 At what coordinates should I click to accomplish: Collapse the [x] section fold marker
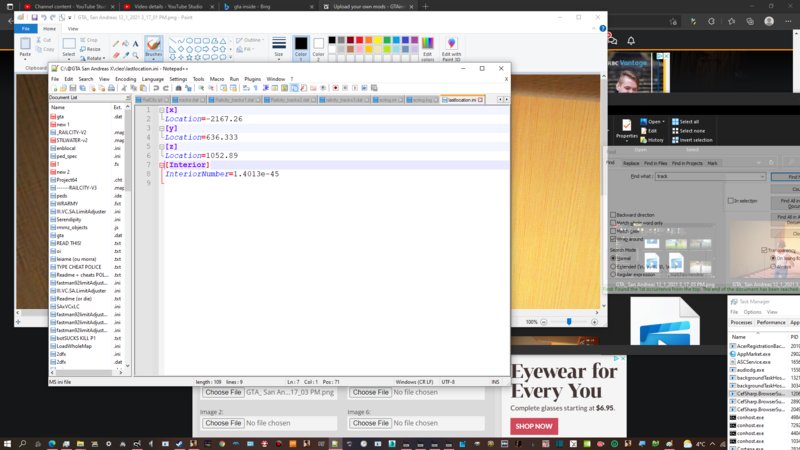(162, 110)
